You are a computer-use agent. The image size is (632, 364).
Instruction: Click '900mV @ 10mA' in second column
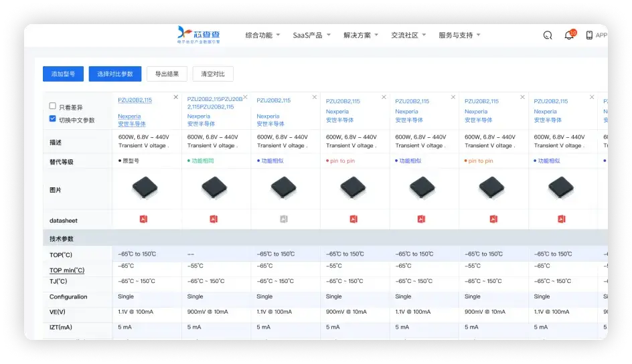click(208, 312)
